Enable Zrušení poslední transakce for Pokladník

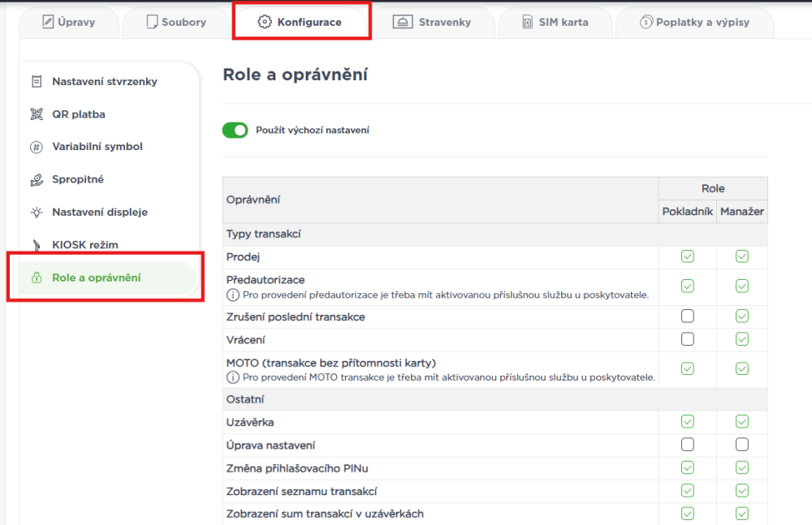pyautogui.click(x=688, y=316)
